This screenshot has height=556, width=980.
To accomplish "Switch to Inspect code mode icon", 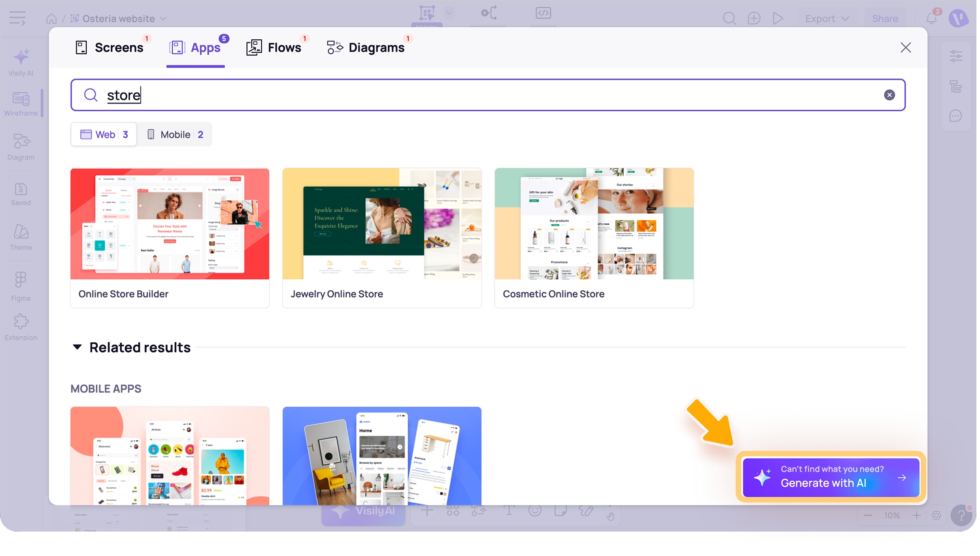I will [x=543, y=14].
